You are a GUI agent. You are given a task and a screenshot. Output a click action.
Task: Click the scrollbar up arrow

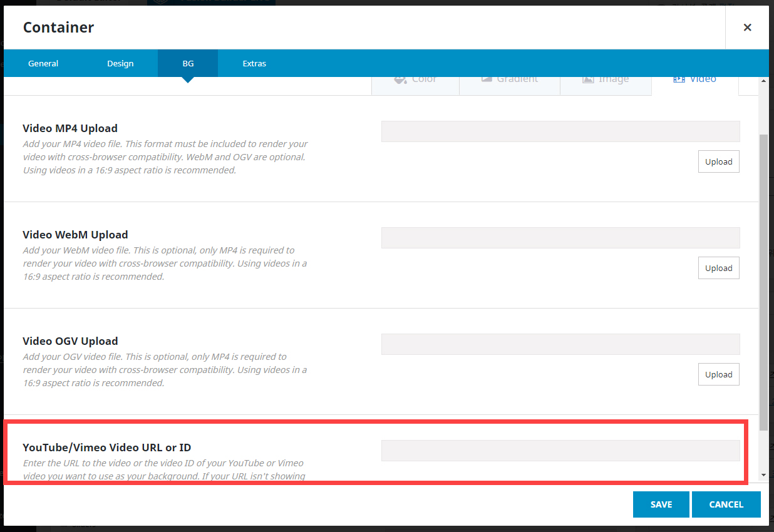point(763,81)
